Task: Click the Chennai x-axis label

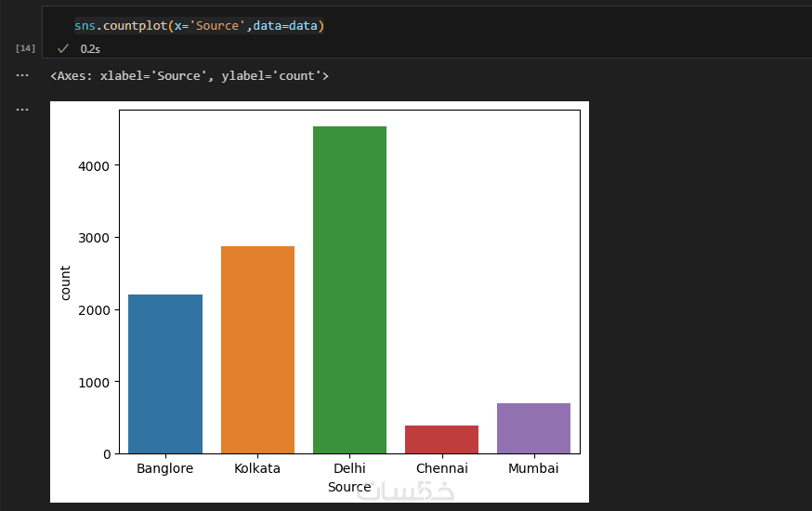Action: pos(441,468)
